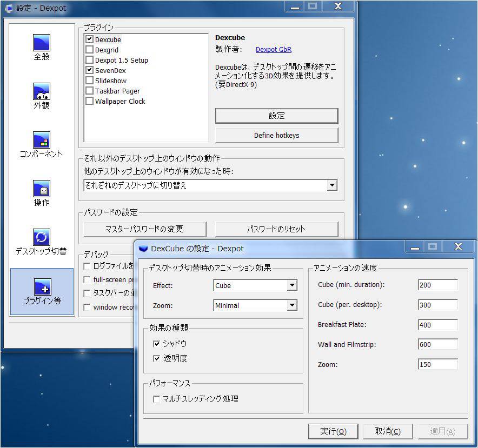
Task: Enable the Taskbar Pager plugin
Action: (89, 90)
